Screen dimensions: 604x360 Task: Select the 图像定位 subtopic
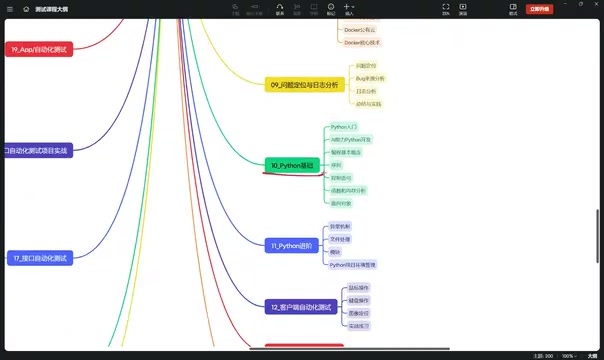click(359, 313)
